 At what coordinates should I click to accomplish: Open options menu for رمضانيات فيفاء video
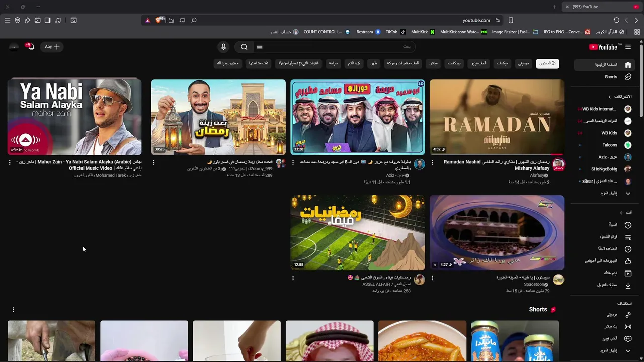click(x=293, y=278)
